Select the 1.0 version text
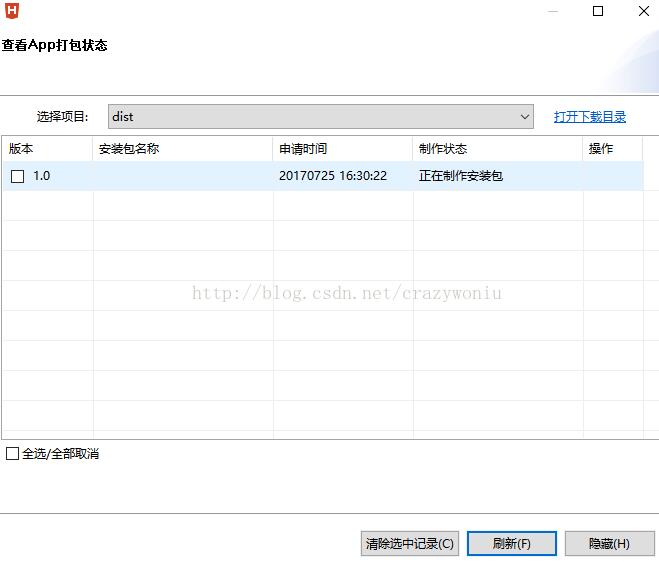This screenshot has width=659, height=562. 42,176
